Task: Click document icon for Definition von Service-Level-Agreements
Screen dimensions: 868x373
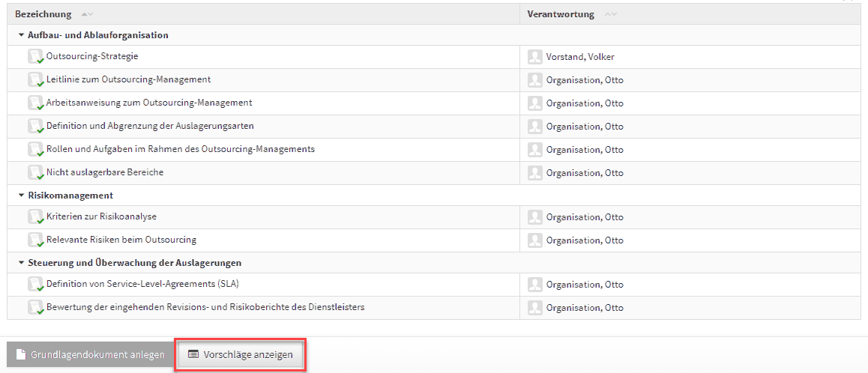Action: 35,285
